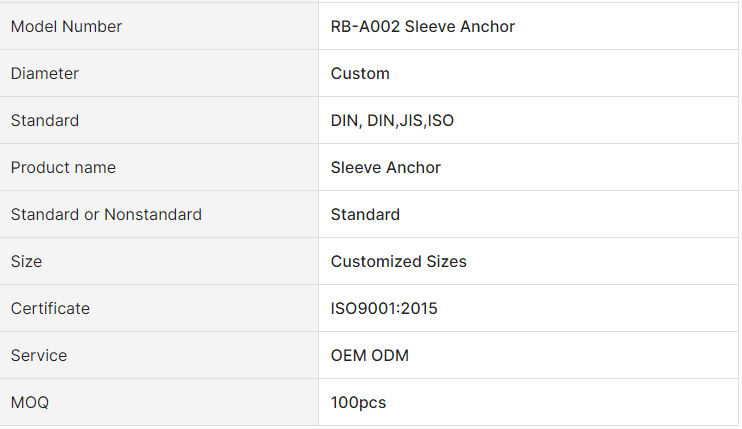742x429 pixels.
Task: Select the DIN, DIN,JIS,ISO value text
Action: coord(392,121)
